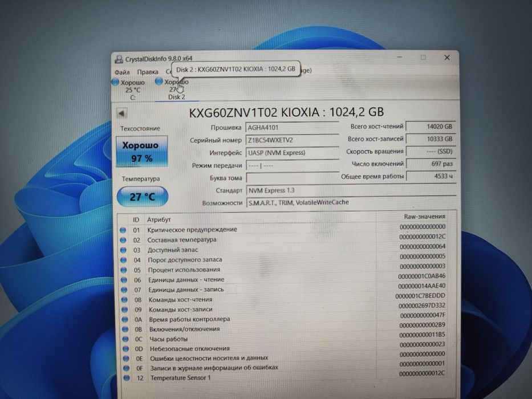
Task: Click the Всего хост-чтений value 14020 GB
Action: coord(430,127)
